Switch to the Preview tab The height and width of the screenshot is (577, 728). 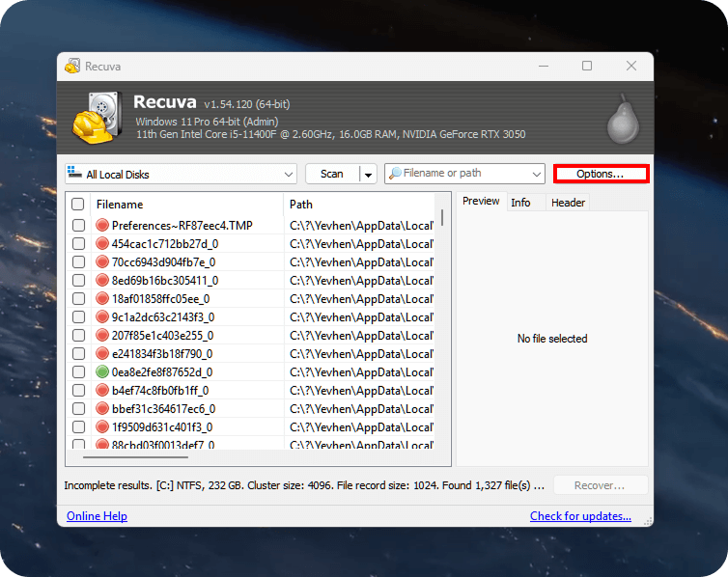[x=481, y=202]
